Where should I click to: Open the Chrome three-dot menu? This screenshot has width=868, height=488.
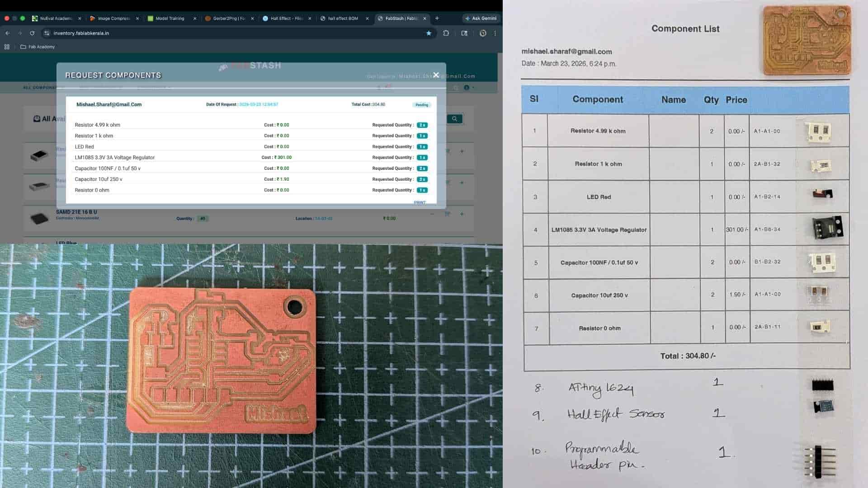(x=495, y=33)
